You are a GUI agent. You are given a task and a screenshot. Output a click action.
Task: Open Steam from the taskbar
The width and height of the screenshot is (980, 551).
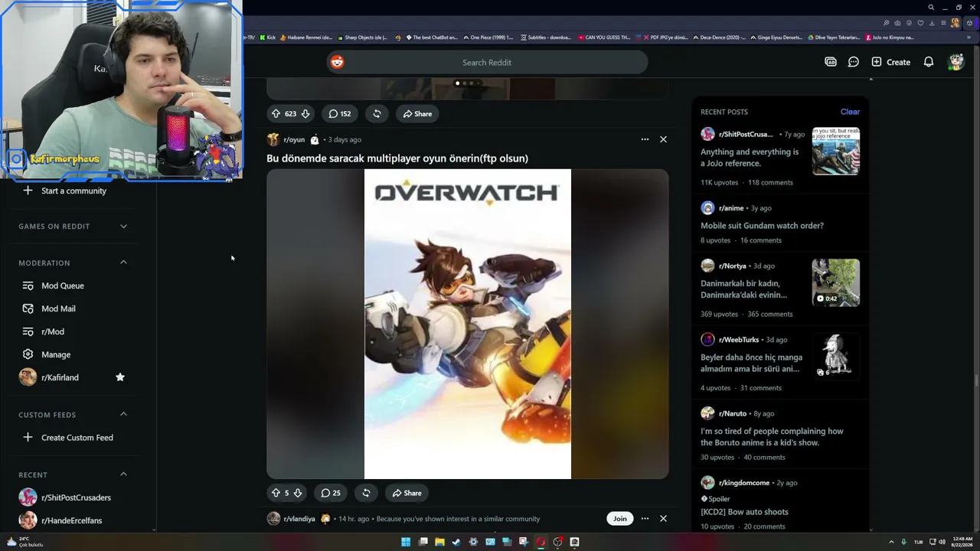point(456,542)
